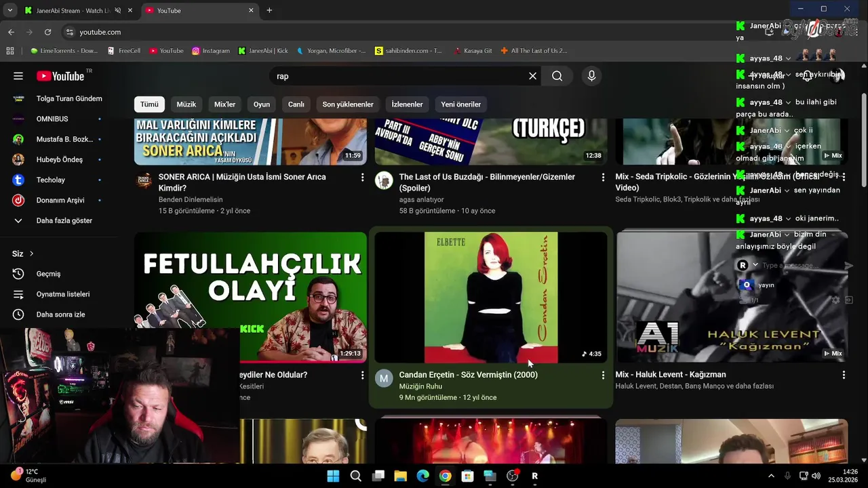This screenshot has height=488, width=868.
Task: Open the LimeTorrents bookmark
Action: coord(64,51)
